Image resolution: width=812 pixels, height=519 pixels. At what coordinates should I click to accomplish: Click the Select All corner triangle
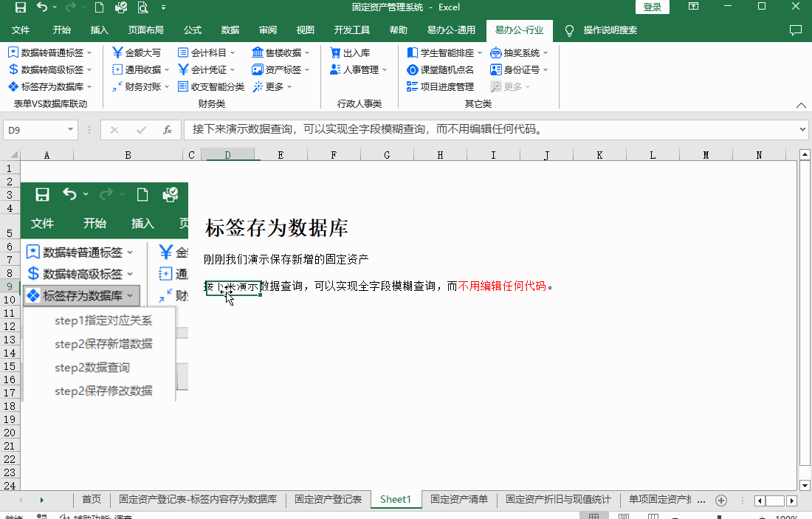coord(14,154)
